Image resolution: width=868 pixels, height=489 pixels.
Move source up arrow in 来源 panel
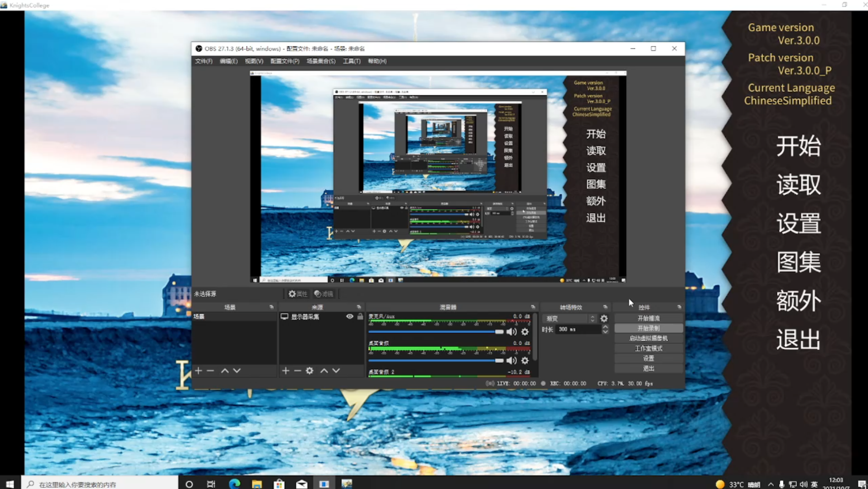[324, 370]
